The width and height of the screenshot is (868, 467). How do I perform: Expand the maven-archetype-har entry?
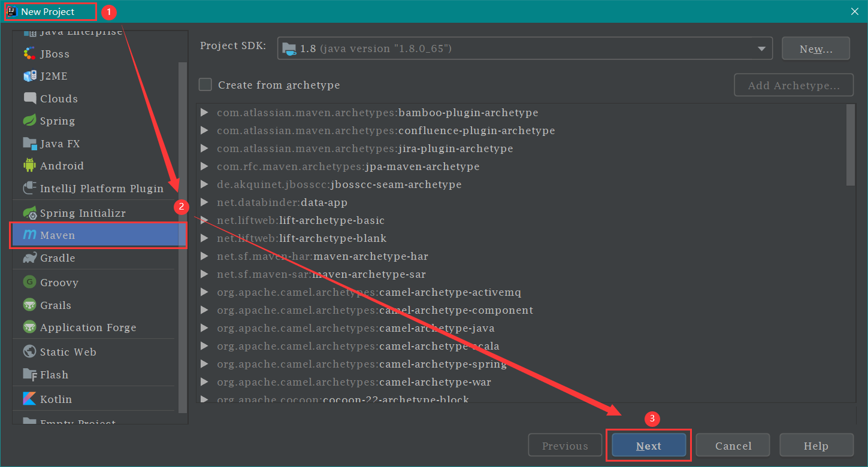[204, 256]
